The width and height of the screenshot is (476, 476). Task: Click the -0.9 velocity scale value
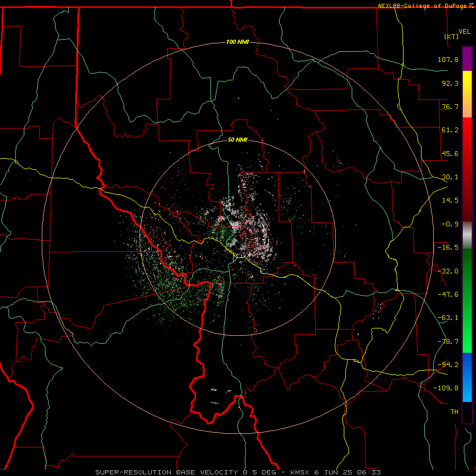point(450,224)
